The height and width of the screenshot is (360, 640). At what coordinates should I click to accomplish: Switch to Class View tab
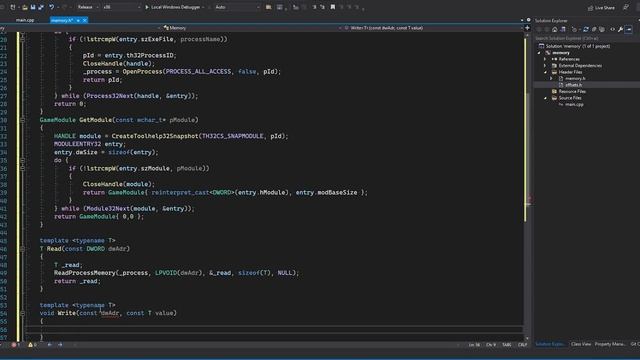coord(581,344)
